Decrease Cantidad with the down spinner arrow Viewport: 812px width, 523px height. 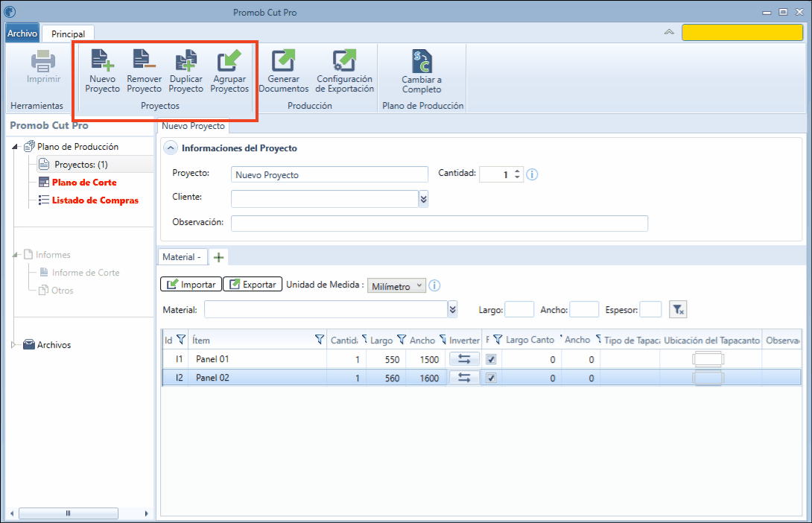(x=517, y=177)
